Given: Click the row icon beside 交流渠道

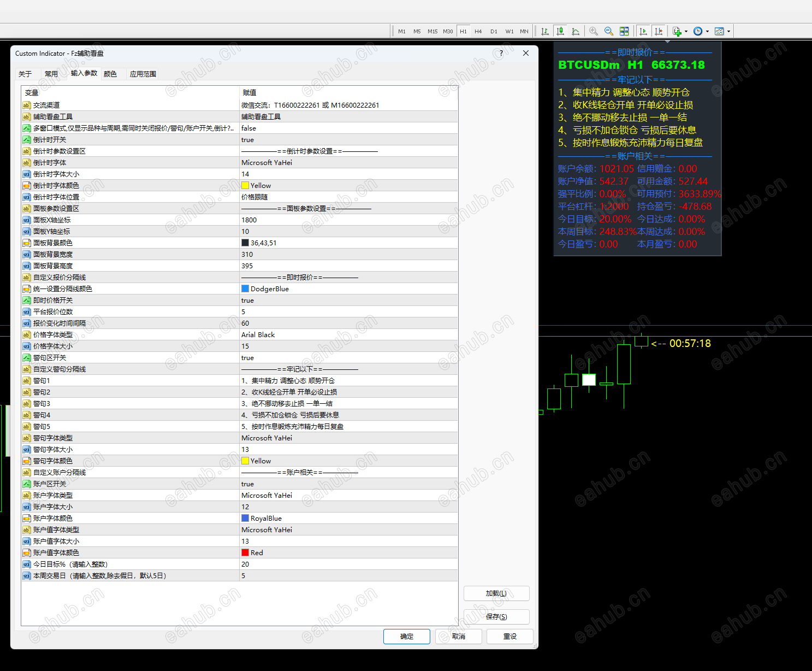Looking at the screenshot, I should click(x=26, y=105).
